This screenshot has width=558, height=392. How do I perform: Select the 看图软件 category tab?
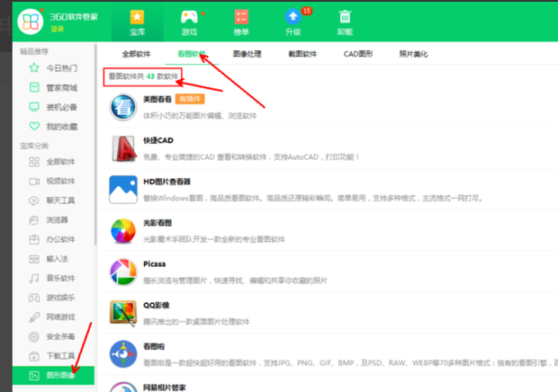point(192,54)
